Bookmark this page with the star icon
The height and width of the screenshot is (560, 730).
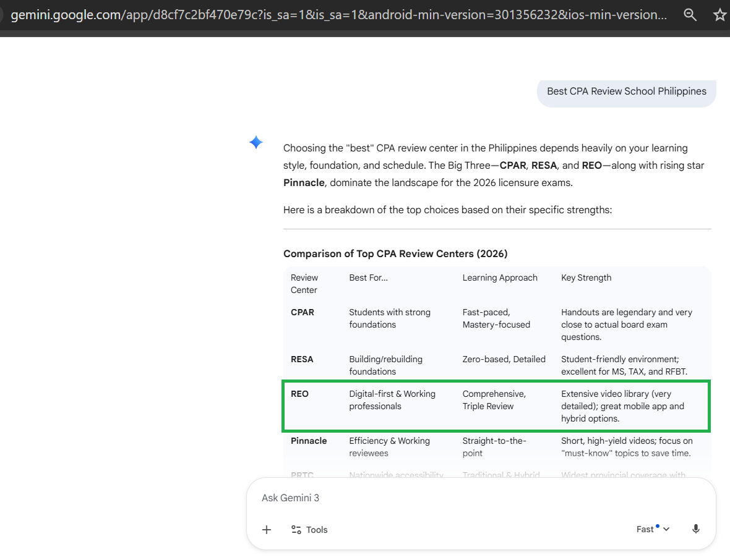[x=719, y=15]
